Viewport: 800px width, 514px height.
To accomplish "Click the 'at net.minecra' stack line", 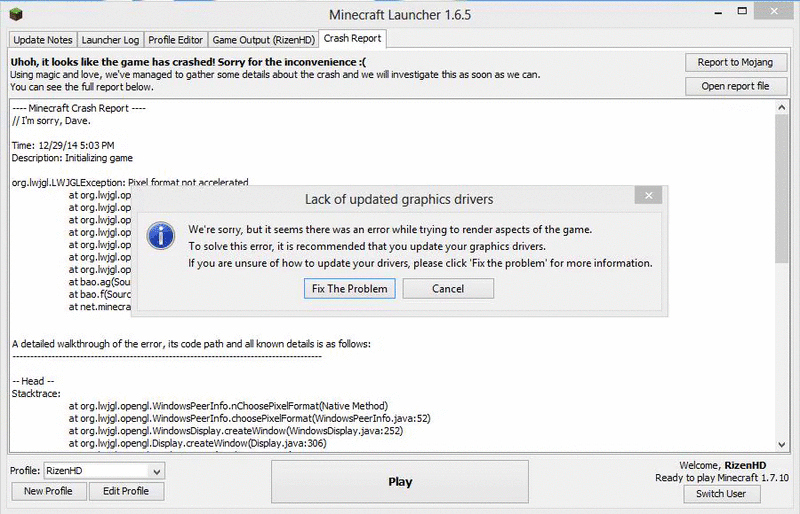I will click(x=99, y=307).
